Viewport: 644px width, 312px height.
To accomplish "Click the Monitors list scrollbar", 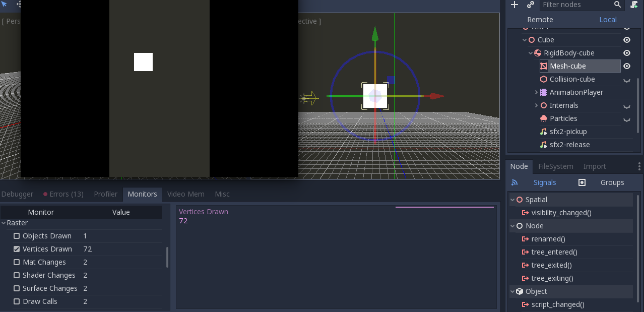I will tap(167, 257).
